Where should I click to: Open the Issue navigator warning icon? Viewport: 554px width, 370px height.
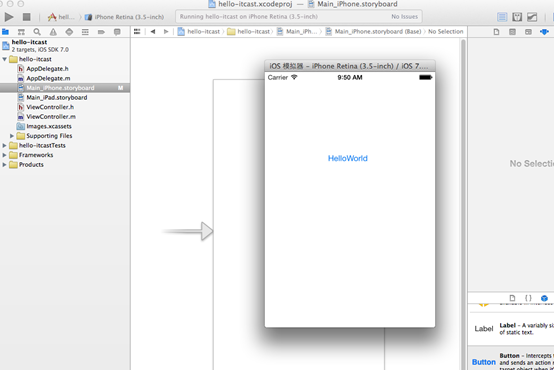(53, 32)
